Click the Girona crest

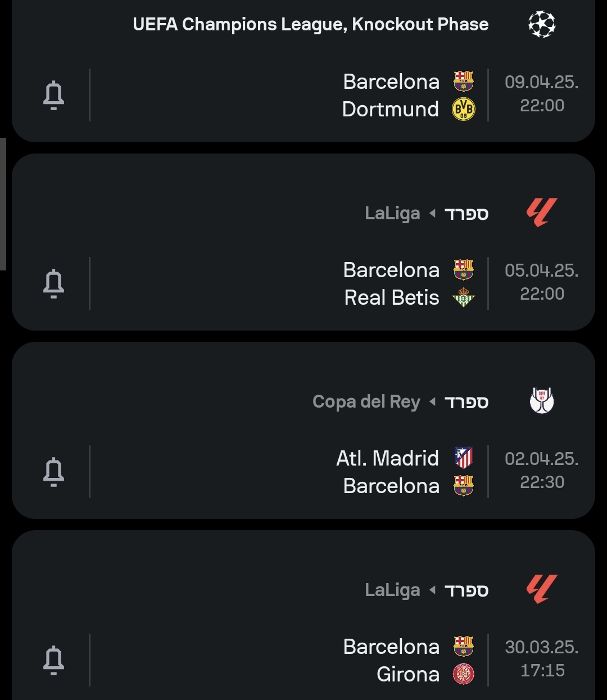click(464, 674)
